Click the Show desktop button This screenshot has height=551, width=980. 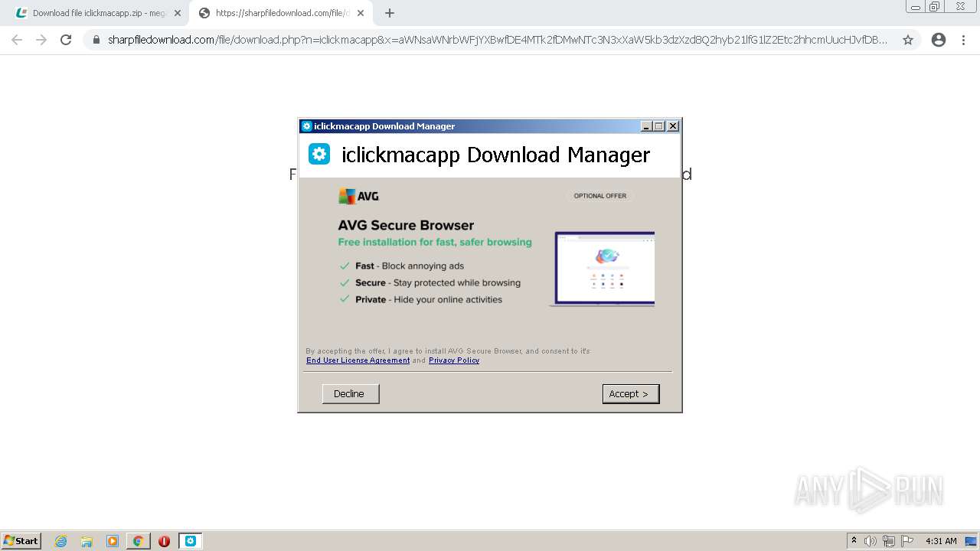click(x=971, y=541)
